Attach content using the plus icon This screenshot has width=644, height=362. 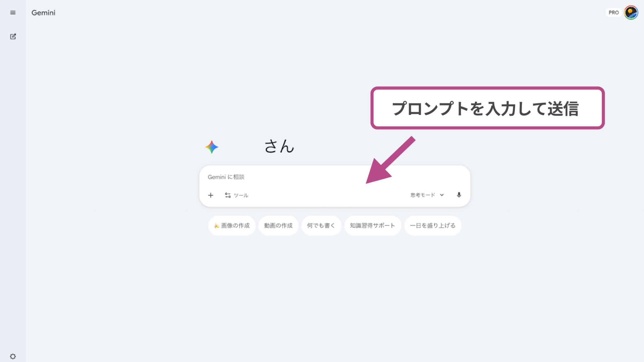tap(211, 195)
